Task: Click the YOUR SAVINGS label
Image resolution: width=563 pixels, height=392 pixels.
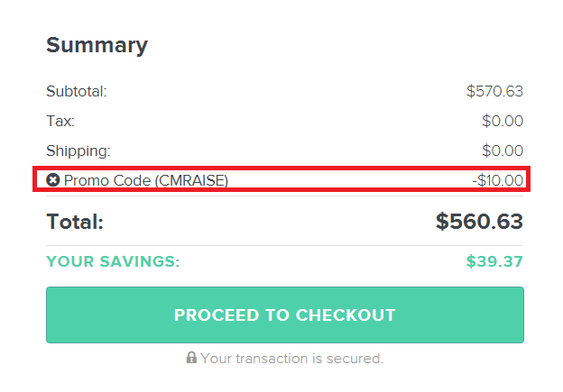Action: click(113, 261)
